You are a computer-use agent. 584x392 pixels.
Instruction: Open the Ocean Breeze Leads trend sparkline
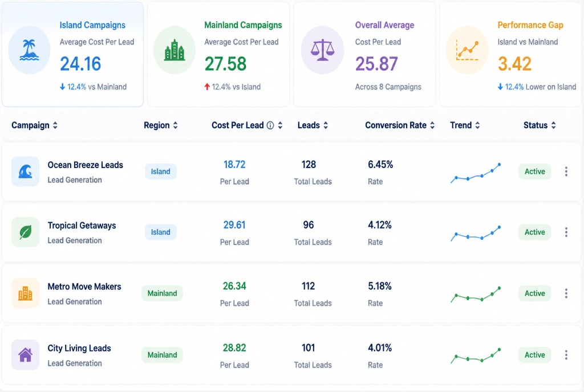click(x=476, y=173)
